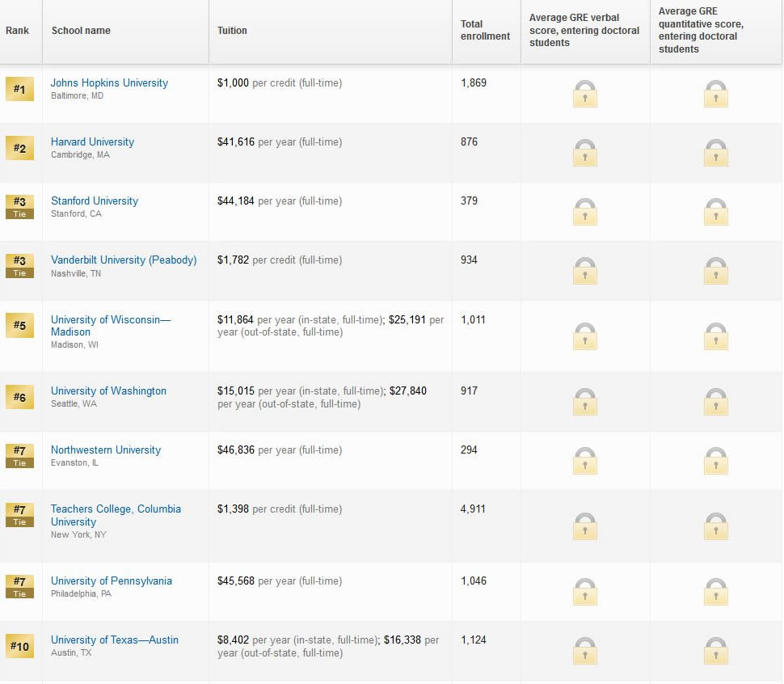Click the #1 rank badge
This screenshot has width=784, height=684.
(19, 89)
